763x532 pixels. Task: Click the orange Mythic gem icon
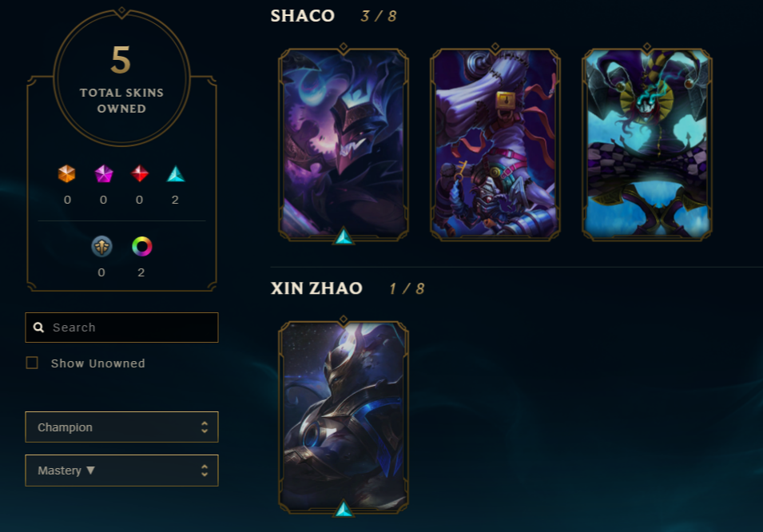(x=66, y=174)
